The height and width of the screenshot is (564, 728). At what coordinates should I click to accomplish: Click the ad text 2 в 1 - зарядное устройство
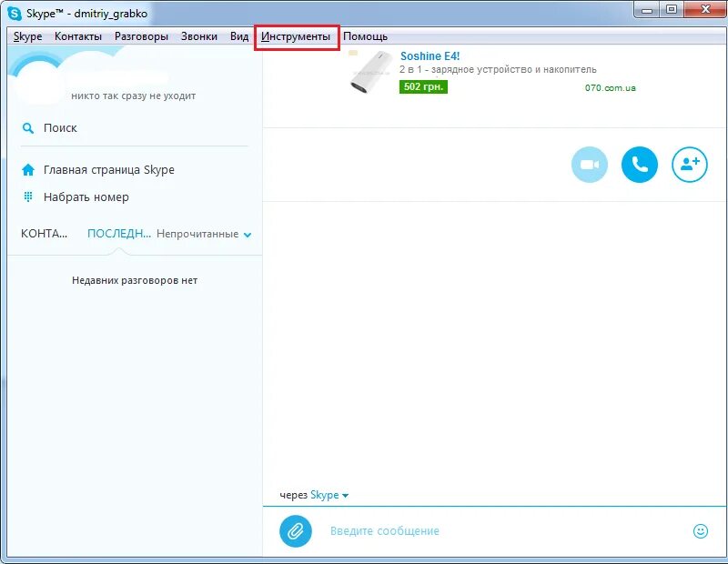[x=498, y=70]
